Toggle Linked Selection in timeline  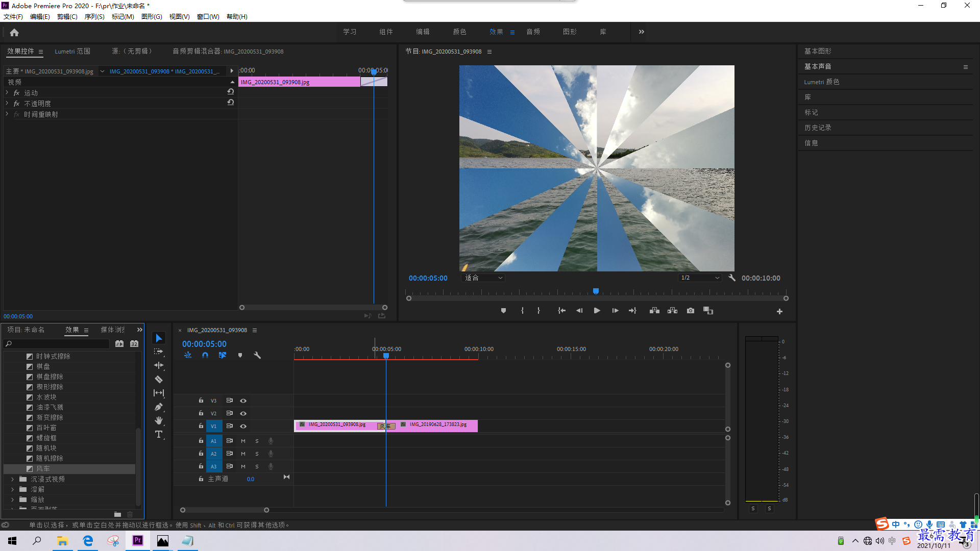click(223, 355)
